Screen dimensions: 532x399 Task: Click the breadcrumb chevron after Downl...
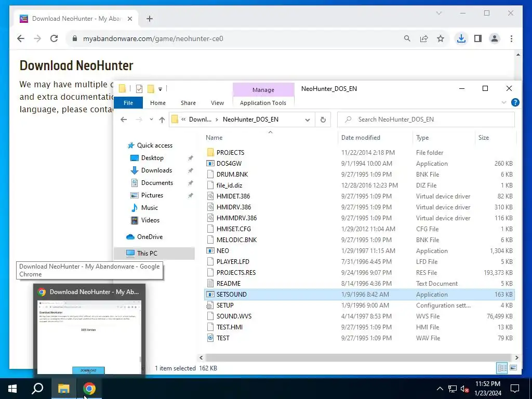point(217,119)
